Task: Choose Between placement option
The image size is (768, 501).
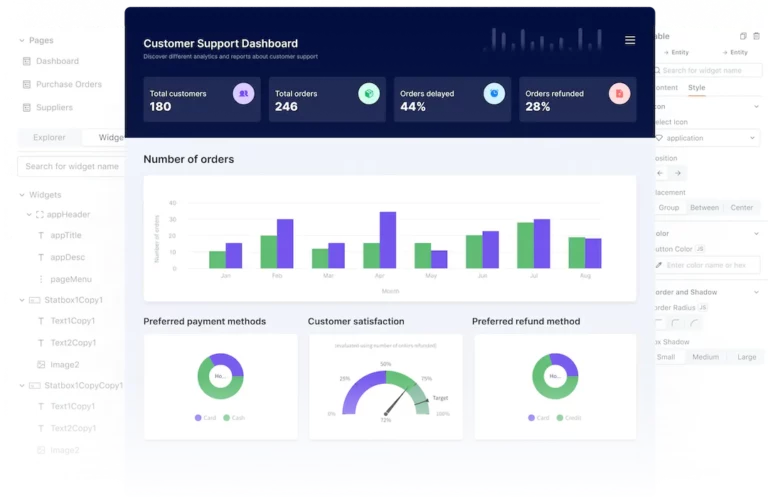Action: pyautogui.click(x=704, y=207)
